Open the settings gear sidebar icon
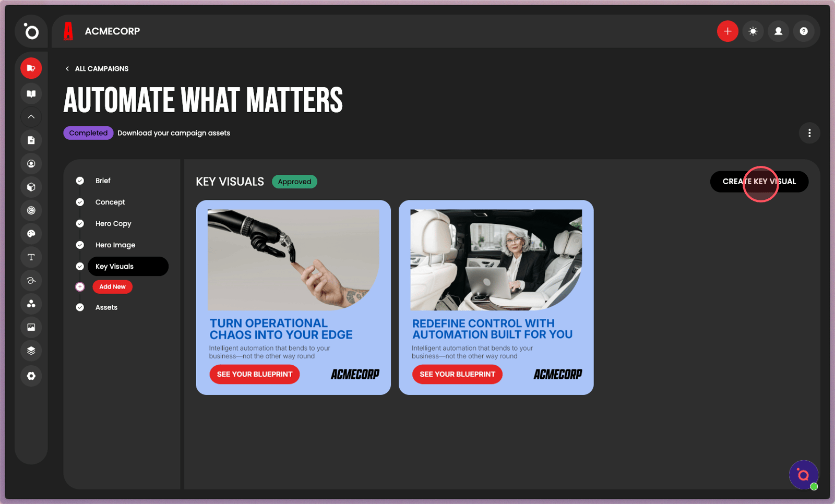Screen dimensions: 835x504 [x=31, y=376]
